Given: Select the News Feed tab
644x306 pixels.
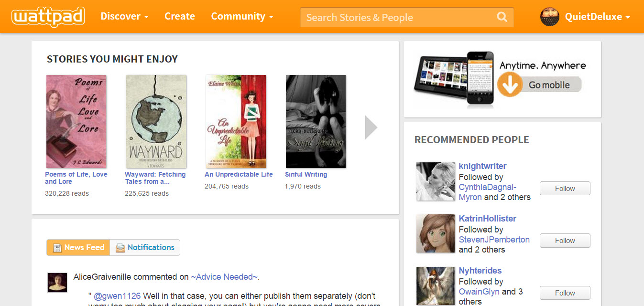Looking at the screenshot, I should click(78, 247).
